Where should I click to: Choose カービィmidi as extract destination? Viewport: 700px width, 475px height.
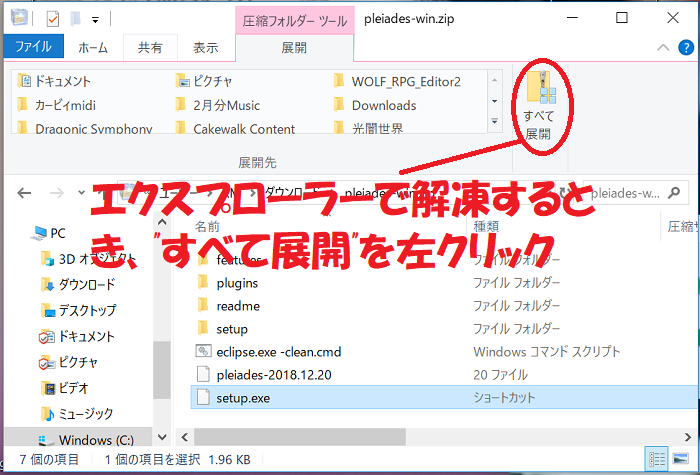click(x=57, y=105)
